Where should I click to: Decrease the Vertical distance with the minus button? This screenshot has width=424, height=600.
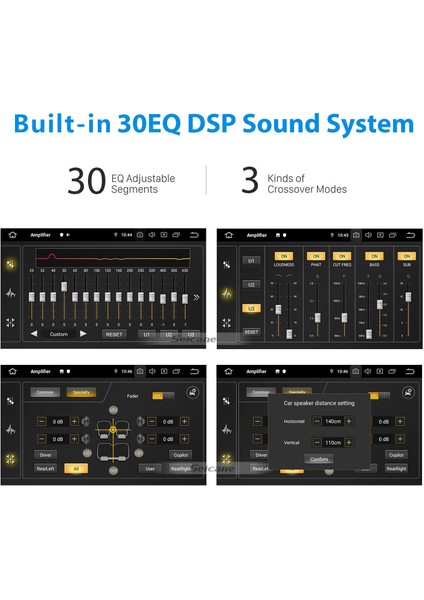(317, 442)
